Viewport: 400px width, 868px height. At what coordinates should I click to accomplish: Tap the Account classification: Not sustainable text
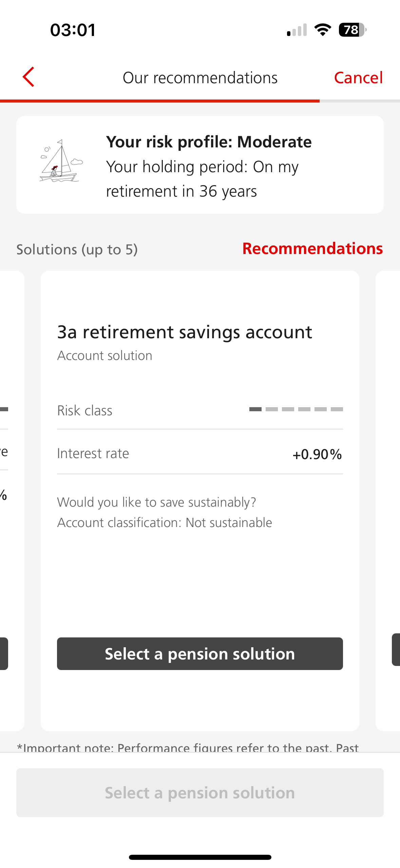pyautogui.click(x=165, y=523)
